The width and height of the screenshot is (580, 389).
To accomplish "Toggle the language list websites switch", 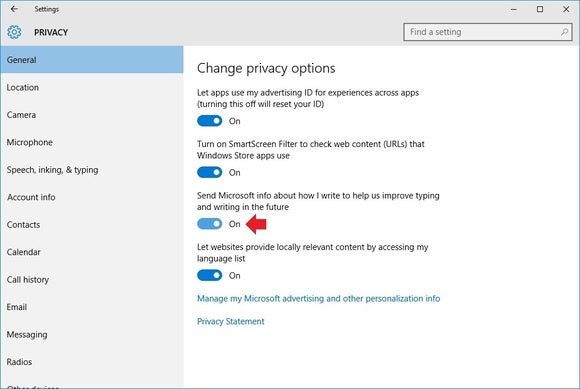I will coord(209,275).
